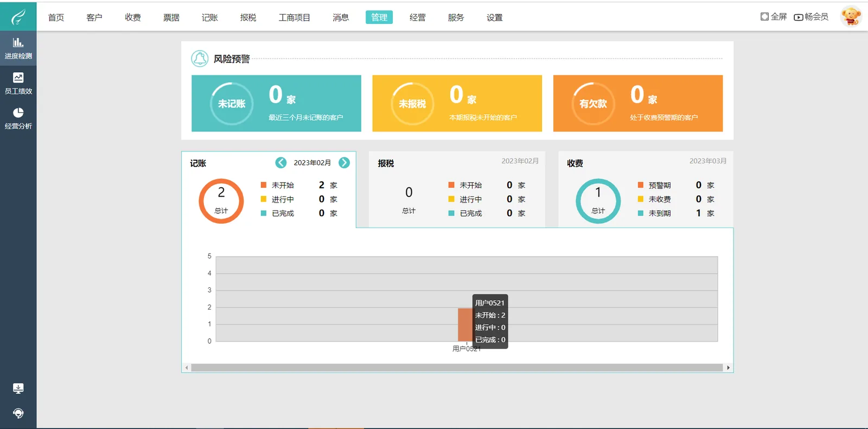The width and height of the screenshot is (868, 429).
Task: Click the user avatar
Action: tap(851, 16)
